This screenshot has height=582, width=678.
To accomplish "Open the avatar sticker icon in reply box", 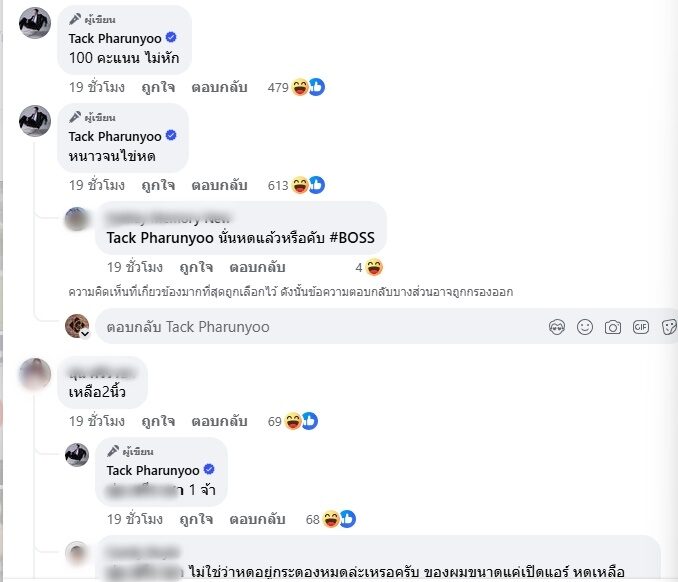I will pyautogui.click(x=556, y=327).
